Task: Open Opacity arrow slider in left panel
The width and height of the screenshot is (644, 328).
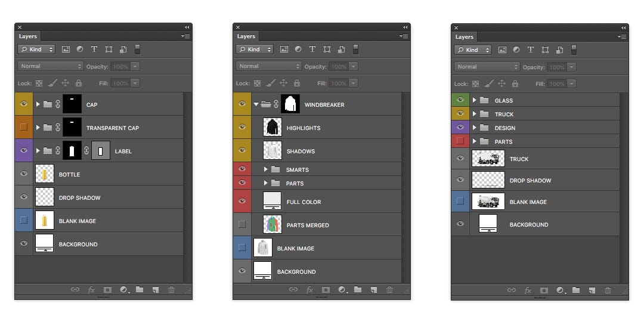Action: [x=135, y=67]
